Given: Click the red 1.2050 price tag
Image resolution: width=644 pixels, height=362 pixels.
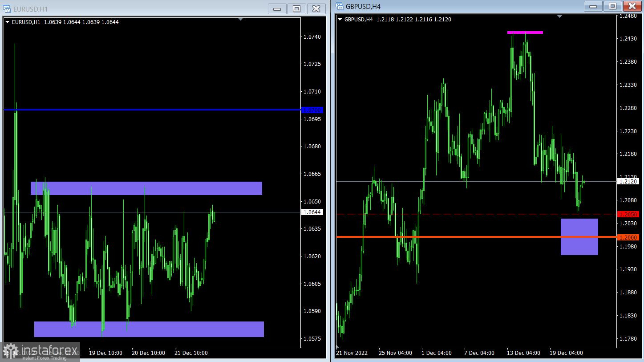Looking at the screenshot, I should (x=628, y=214).
